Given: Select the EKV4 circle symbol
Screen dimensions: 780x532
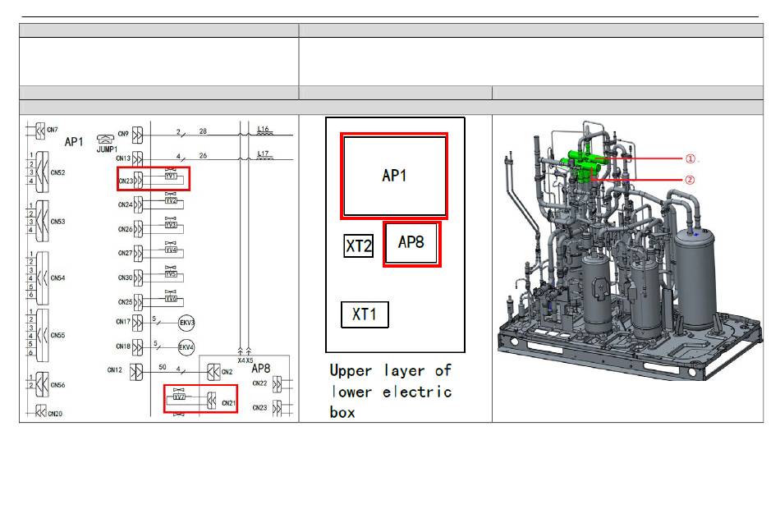Looking at the screenshot, I should pyautogui.click(x=186, y=346).
